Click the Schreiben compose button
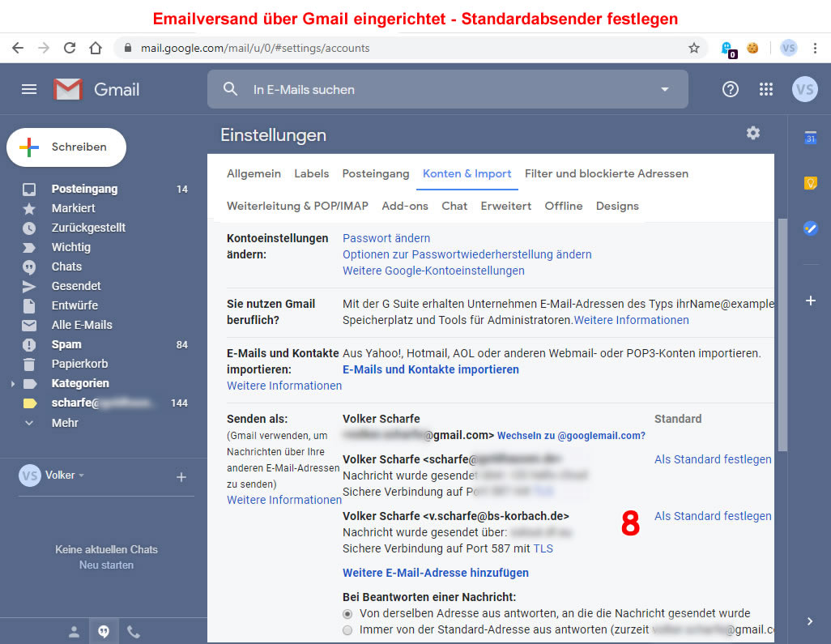This screenshot has height=644, width=831. click(66, 147)
